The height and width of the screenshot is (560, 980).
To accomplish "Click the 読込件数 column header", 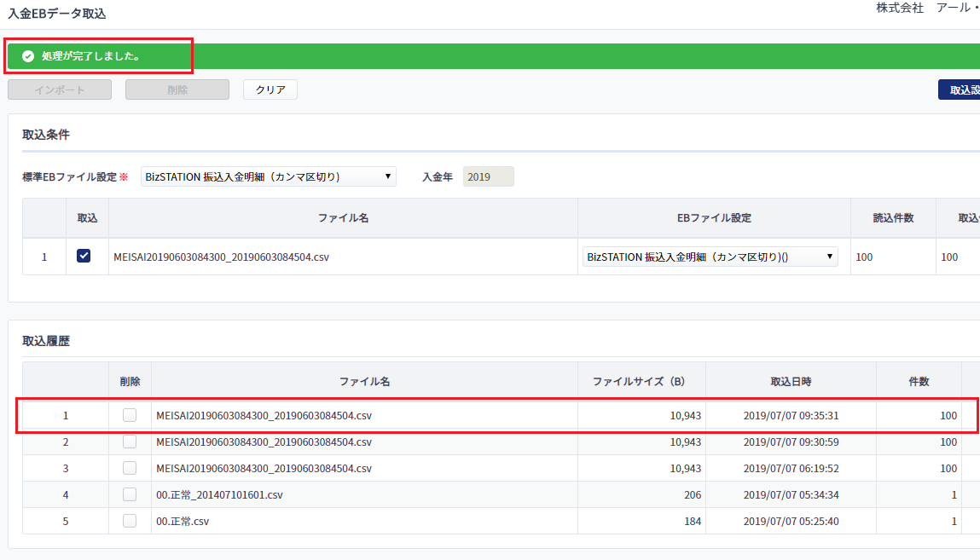I will pos(893,218).
